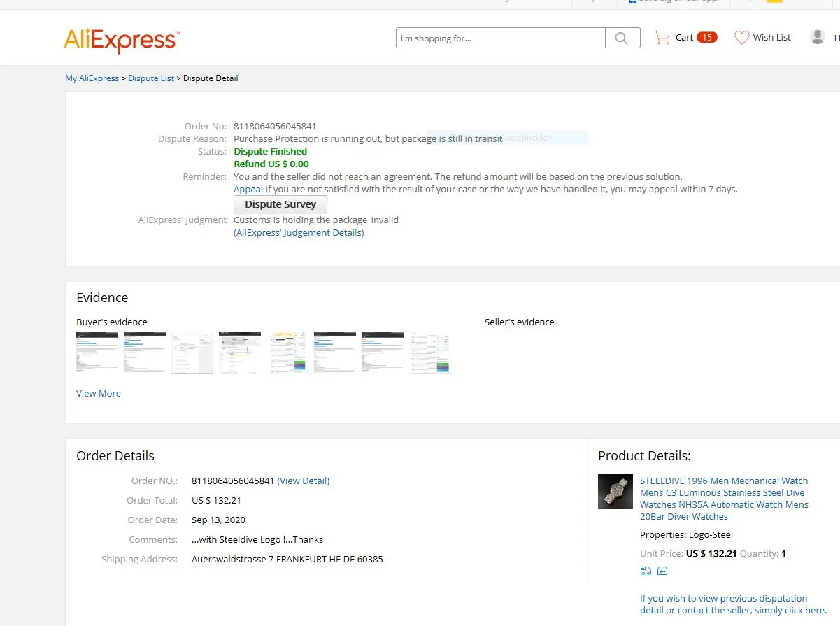The width and height of the screenshot is (840, 626).
Task: Click the Cart text label
Action: point(684,38)
